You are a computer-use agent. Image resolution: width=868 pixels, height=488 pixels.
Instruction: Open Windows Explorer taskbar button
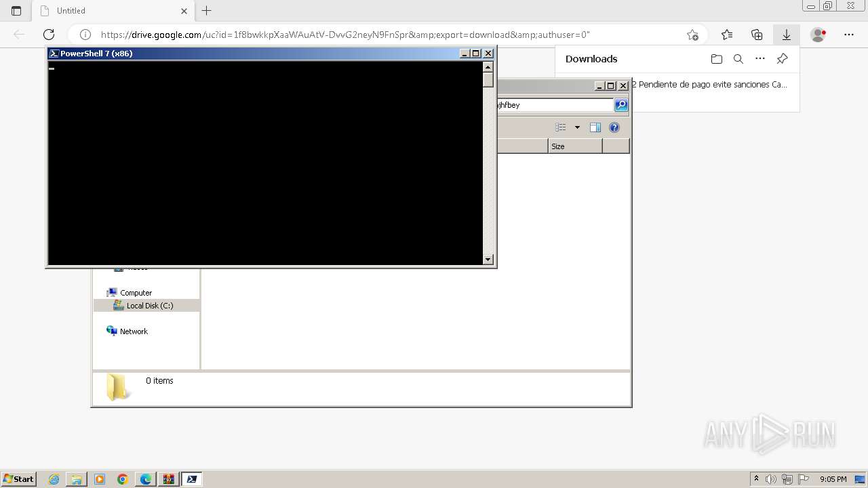(x=77, y=479)
